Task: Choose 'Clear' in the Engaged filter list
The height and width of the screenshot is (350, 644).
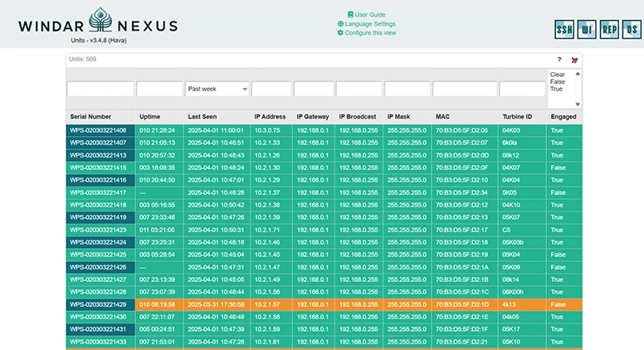Action: tap(558, 75)
